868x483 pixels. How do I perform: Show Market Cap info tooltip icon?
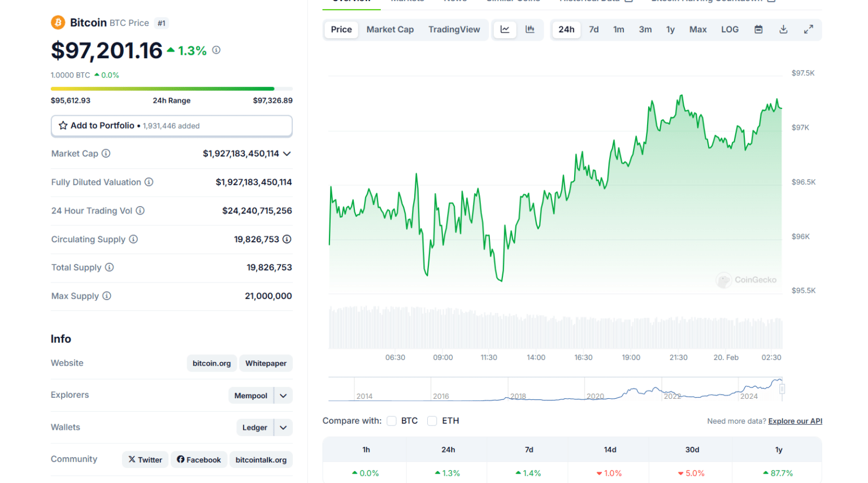pos(106,153)
